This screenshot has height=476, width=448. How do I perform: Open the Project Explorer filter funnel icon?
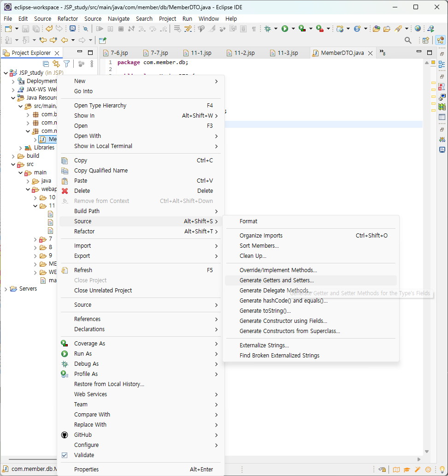(x=67, y=64)
